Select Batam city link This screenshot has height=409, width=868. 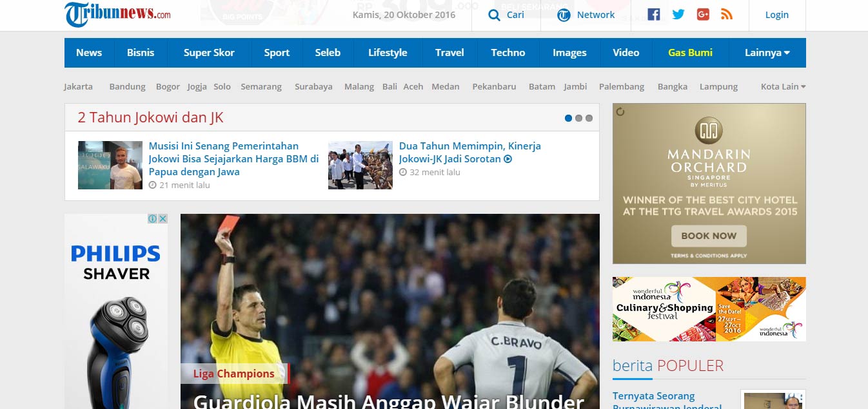(542, 86)
